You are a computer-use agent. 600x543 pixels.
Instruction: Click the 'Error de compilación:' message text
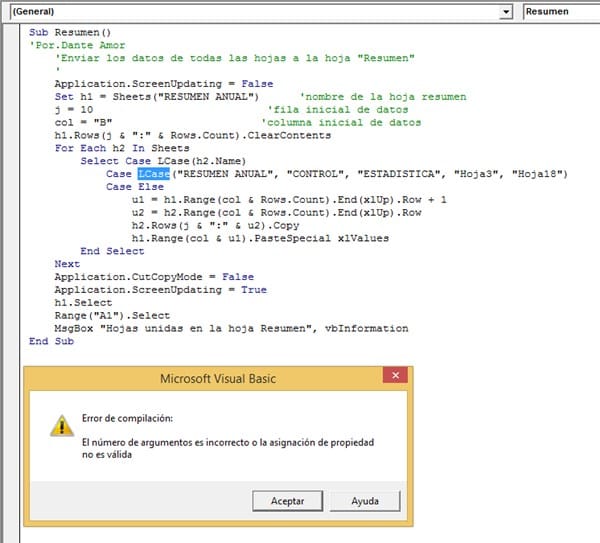tap(127, 418)
